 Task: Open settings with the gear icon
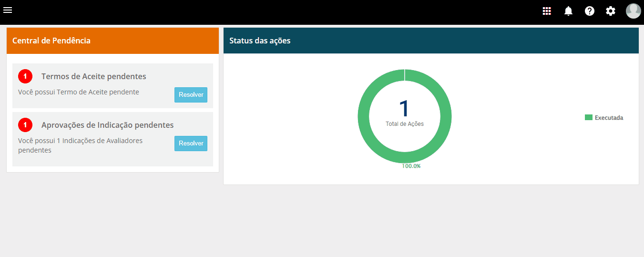coord(611,11)
